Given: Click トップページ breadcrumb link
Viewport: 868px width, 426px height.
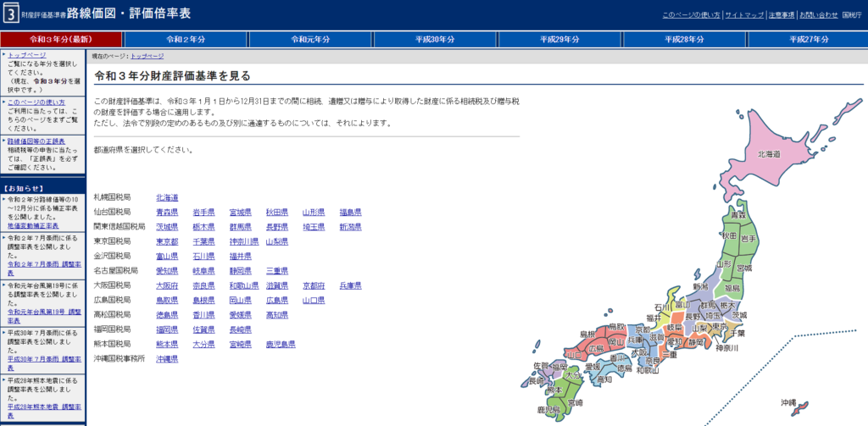Looking at the screenshot, I should pos(147,56).
